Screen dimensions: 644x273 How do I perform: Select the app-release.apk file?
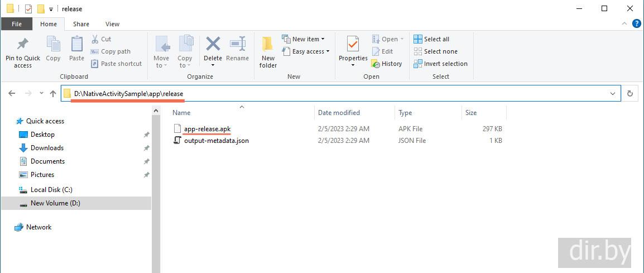[207, 129]
